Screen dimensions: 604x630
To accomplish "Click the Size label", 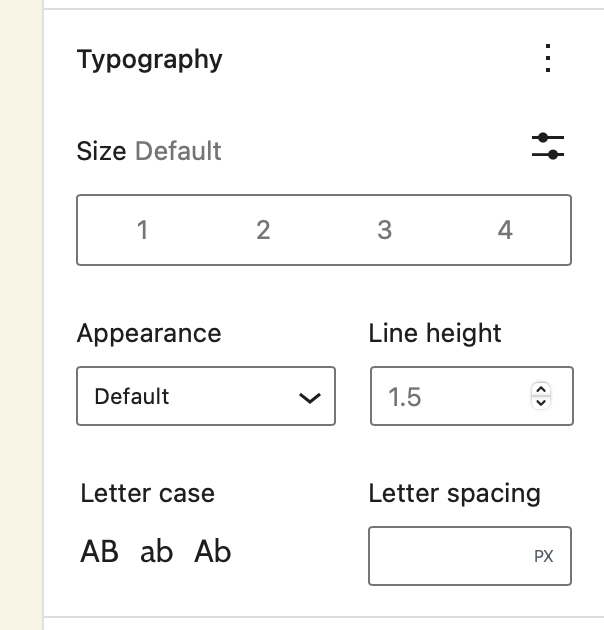I will tap(101, 151).
